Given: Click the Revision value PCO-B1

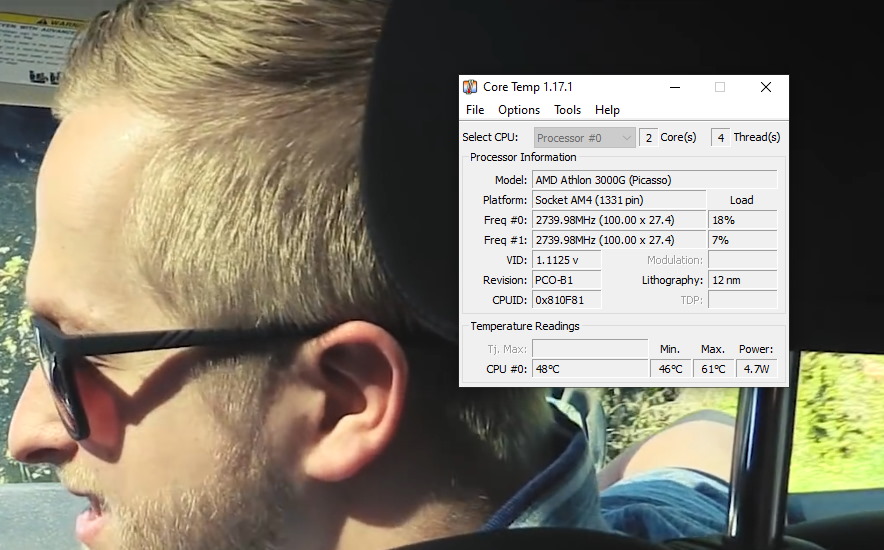Looking at the screenshot, I should coord(567,280).
